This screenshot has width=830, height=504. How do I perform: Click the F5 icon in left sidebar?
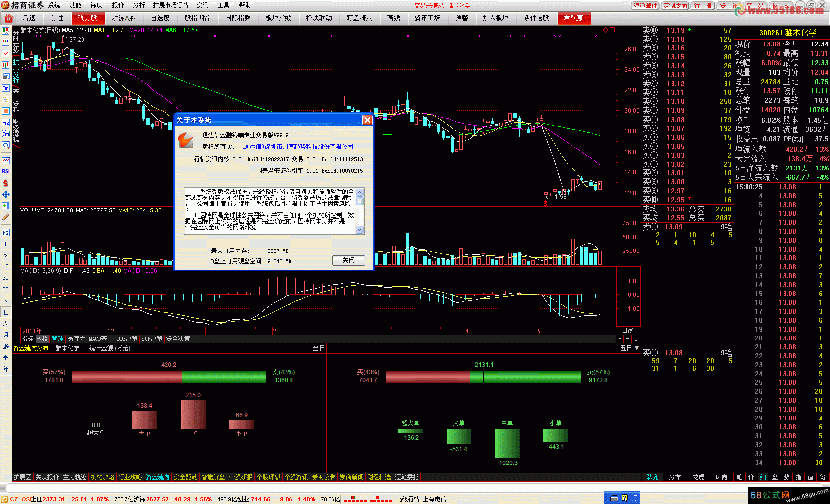click(x=6, y=232)
